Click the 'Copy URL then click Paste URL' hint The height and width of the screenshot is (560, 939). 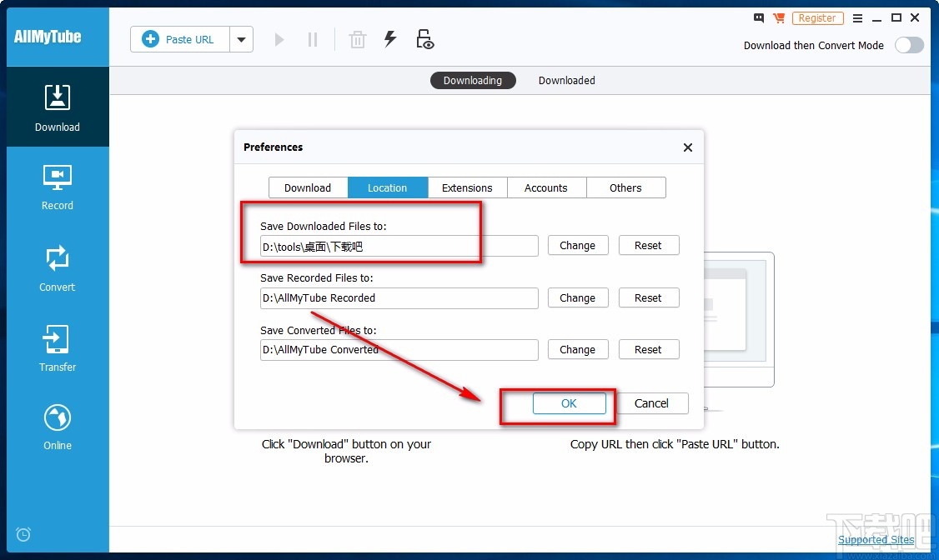(675, 444)
